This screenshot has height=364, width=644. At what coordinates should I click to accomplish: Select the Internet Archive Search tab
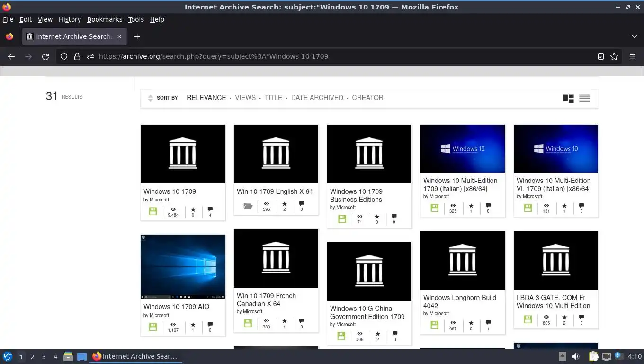point(74,36)
